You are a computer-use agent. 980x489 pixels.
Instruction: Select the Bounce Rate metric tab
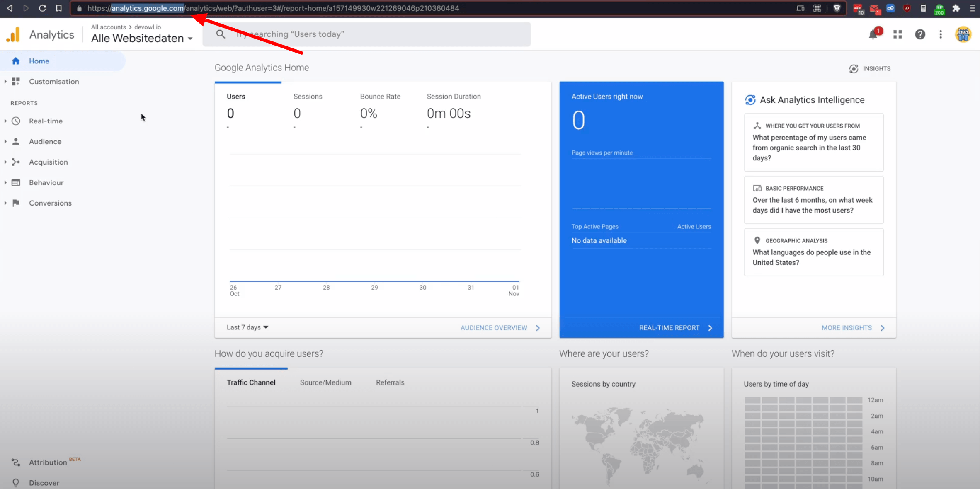(x=380, y=97)
